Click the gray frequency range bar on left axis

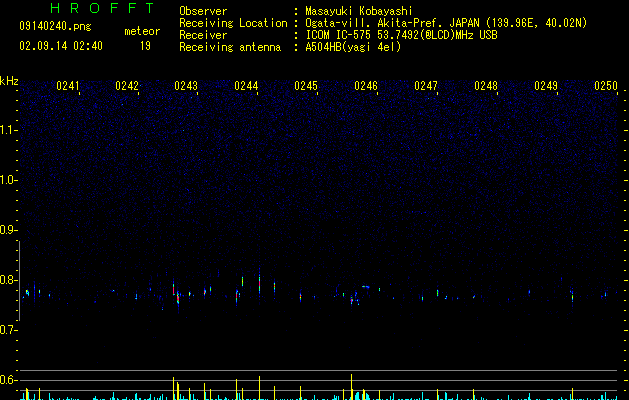pos(19,280)
